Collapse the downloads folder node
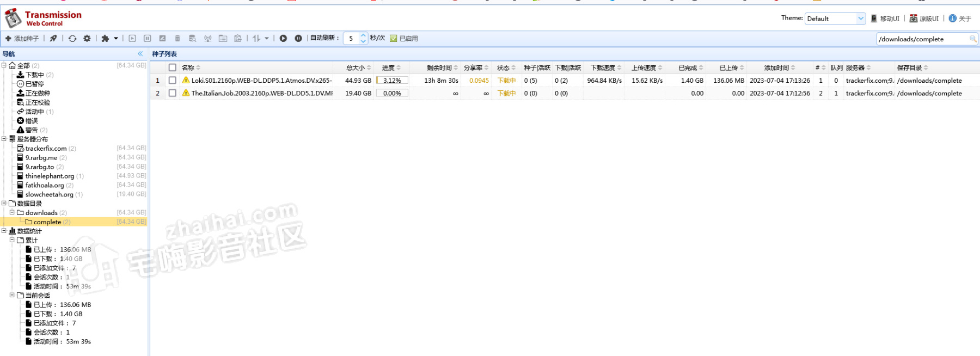The image size is (980, 356). pos(12,212)
